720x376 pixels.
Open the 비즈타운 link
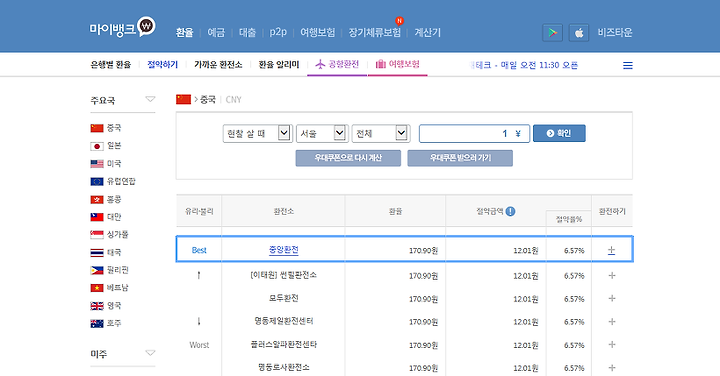coord(615,33)
